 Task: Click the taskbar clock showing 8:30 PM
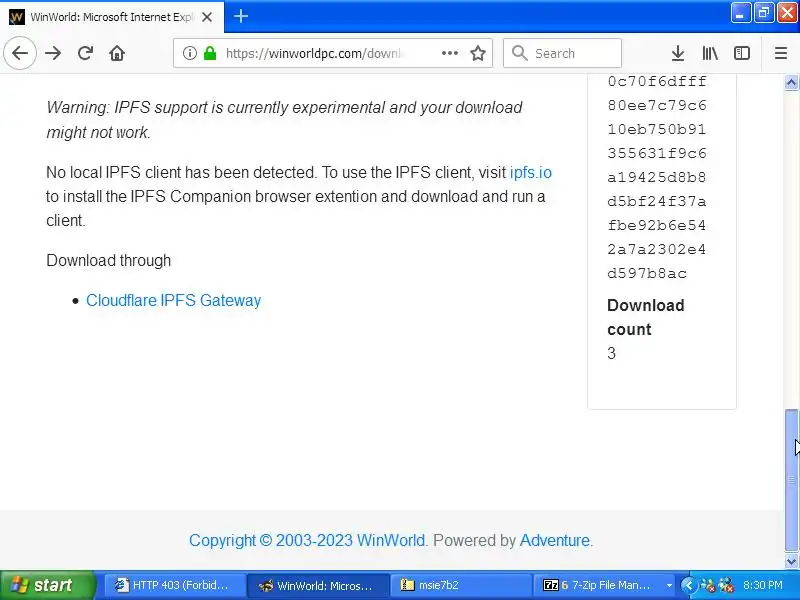coord(763,585)
